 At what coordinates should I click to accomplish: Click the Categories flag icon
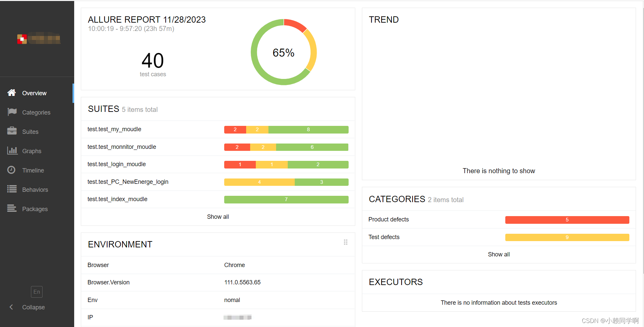(12, 112)
